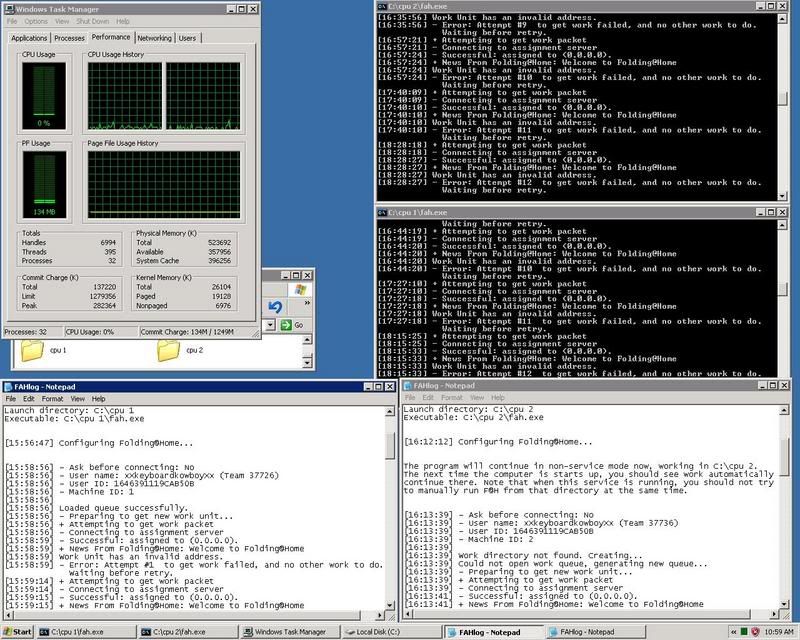Image resolution: width=800 pixels, height=640 pixels.
Task: Click the red security shield tray icon
Action: point(756,632)
